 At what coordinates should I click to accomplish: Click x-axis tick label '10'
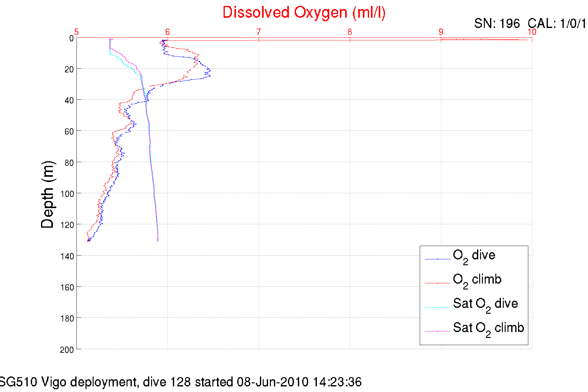click(x=532, y=32)
